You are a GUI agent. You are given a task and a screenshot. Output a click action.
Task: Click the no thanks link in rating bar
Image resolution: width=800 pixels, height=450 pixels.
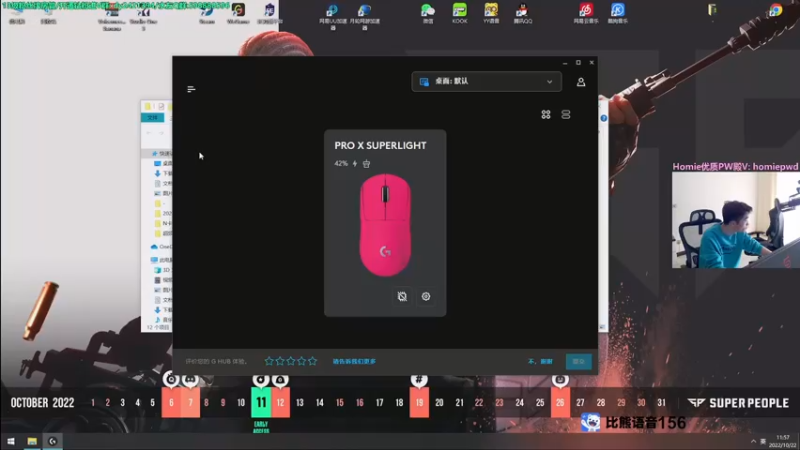540,361
